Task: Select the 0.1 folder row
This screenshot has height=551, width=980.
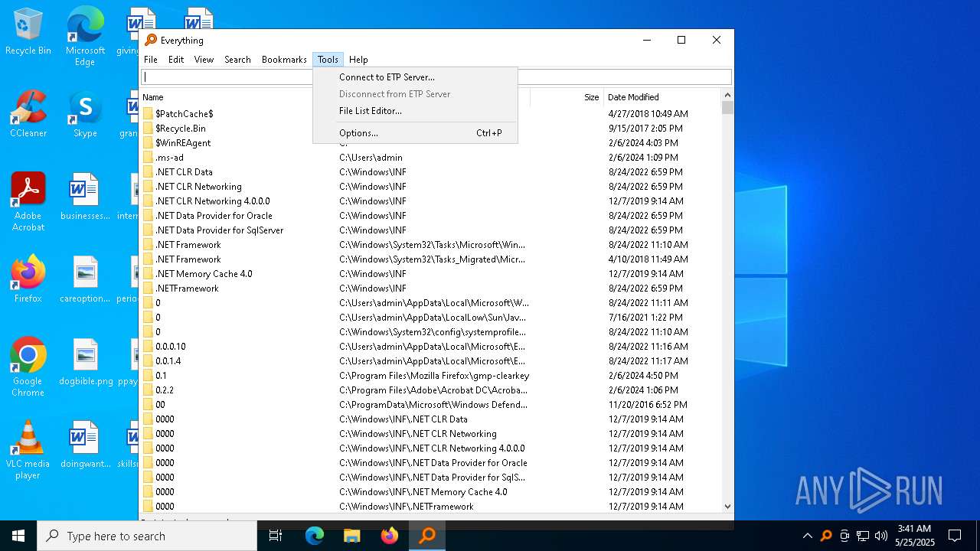Action: 431,376
